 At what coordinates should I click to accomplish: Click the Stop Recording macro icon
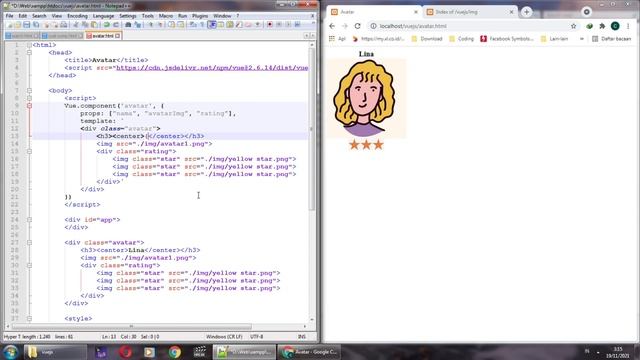(x=279, y=25)
